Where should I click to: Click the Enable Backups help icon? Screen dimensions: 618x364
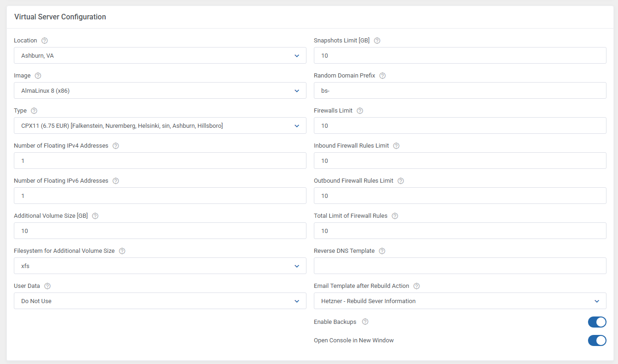tap(366, 322)
